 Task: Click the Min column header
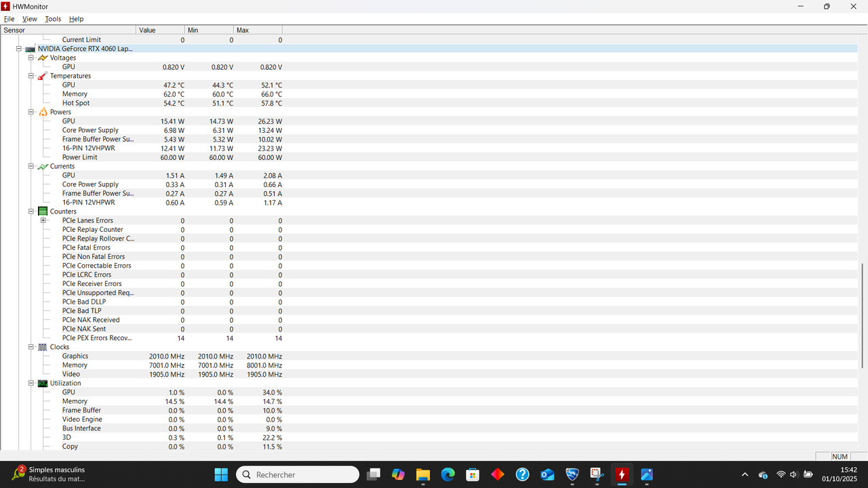click(210, 30)
